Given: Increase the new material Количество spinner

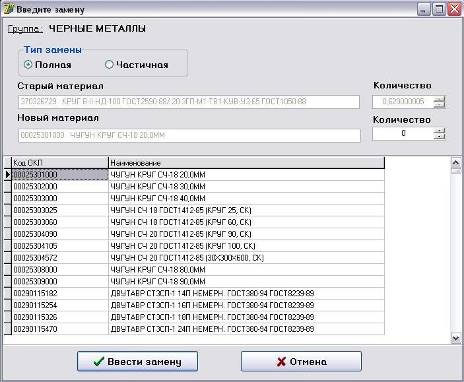Looking at the screenshot, I should [x=440, y=131].
